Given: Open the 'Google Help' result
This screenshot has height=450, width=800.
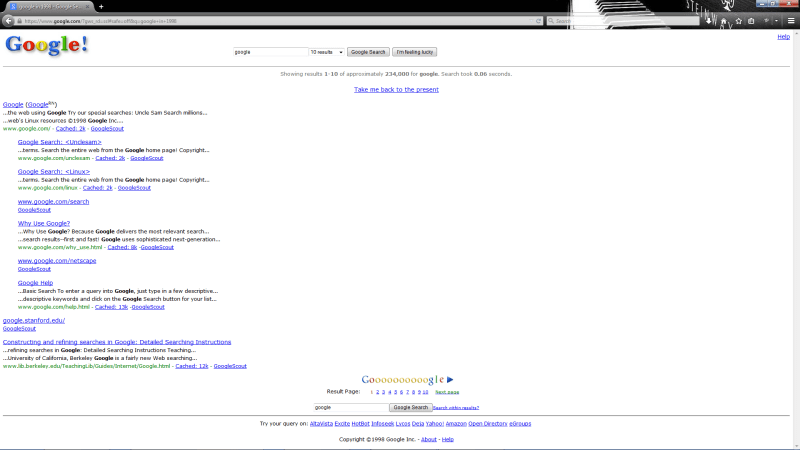Looking at the screenshot, I should coord(35,282).
